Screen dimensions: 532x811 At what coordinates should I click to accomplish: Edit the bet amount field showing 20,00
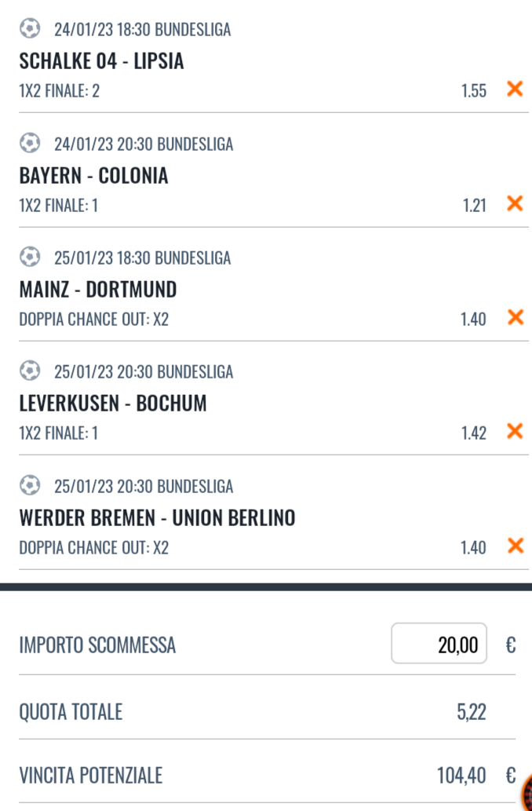point(439,644)
